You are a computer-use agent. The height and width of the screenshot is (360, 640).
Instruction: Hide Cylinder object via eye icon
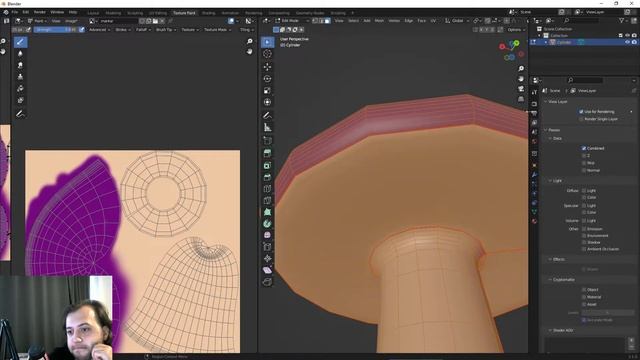click(627, 42)
